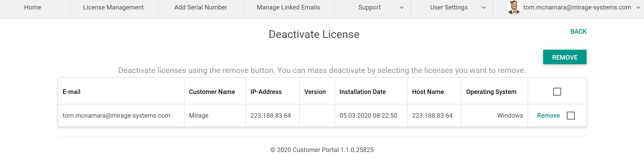The image size is (644, 161).
Task: Click the Version column header
Action: [315, 92]
